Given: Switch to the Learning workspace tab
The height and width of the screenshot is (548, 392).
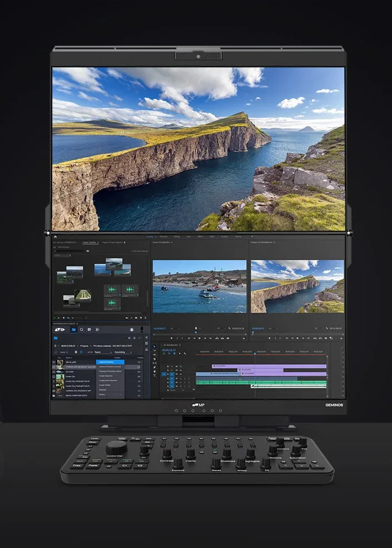Looking at the screenshot, I should coord(149,237).
